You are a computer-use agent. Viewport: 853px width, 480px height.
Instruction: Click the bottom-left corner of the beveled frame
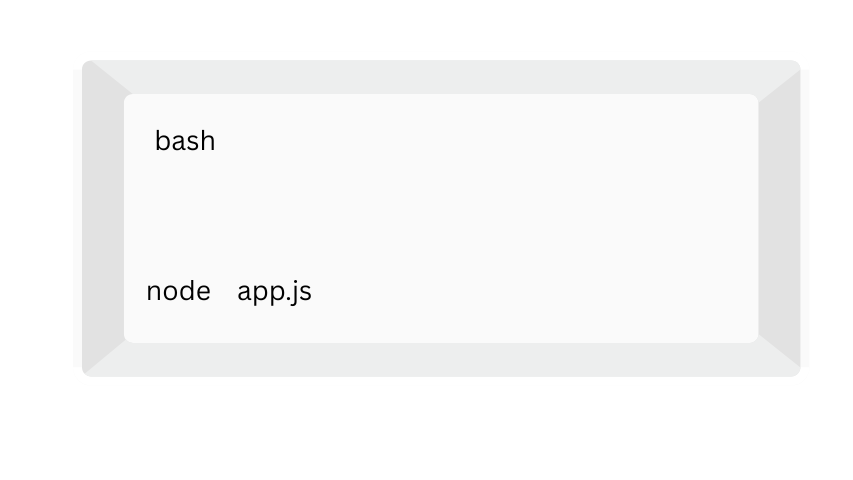click(x=92, y=368)
